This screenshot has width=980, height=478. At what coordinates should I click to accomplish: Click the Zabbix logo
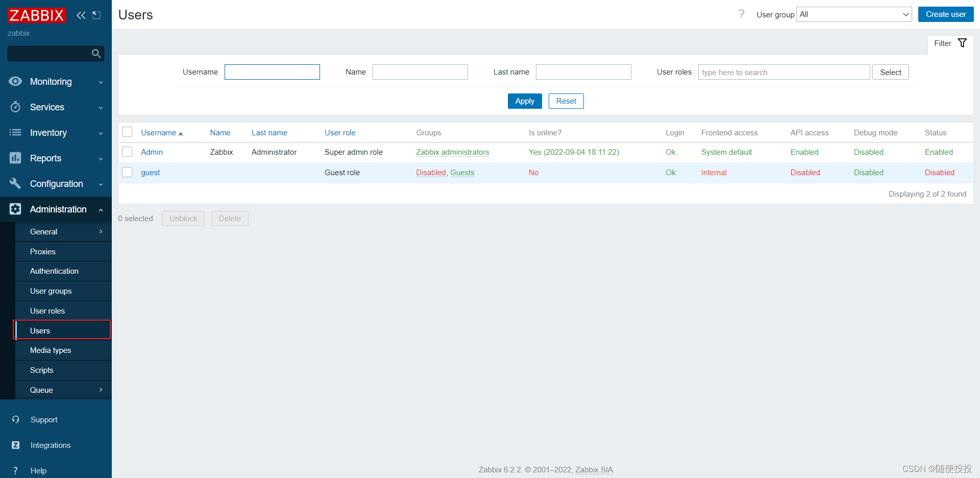(x=37, y=15)
